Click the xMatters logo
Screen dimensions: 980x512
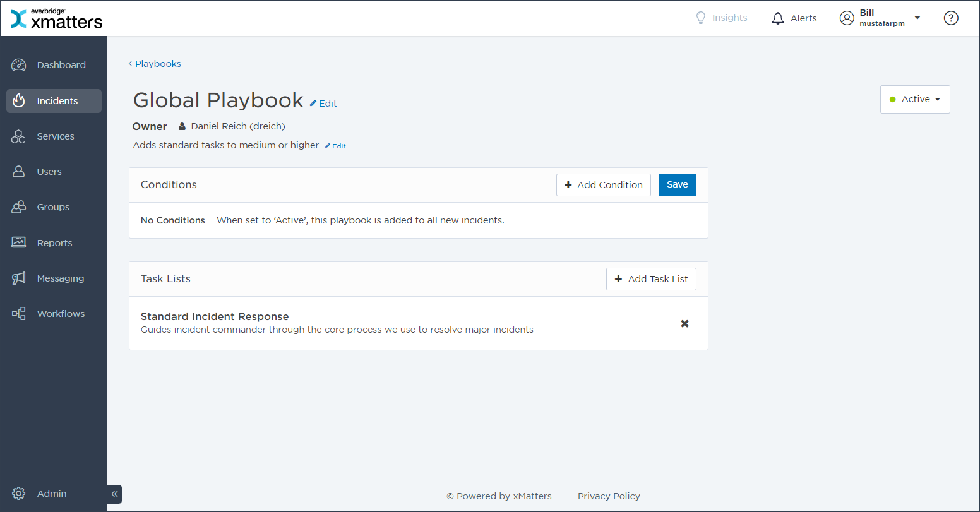pyautogui.click(x=57, y=18)
